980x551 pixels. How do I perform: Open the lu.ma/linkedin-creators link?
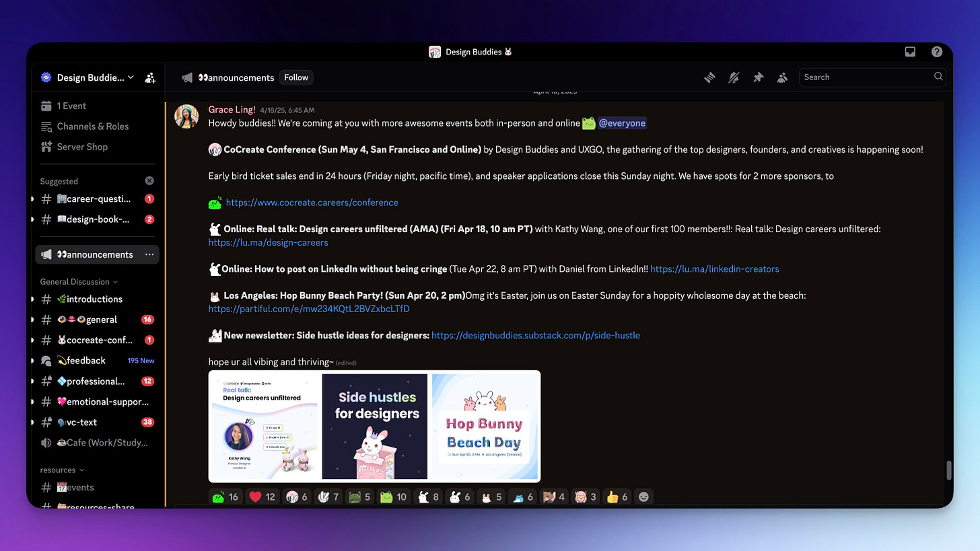point(715,269)
